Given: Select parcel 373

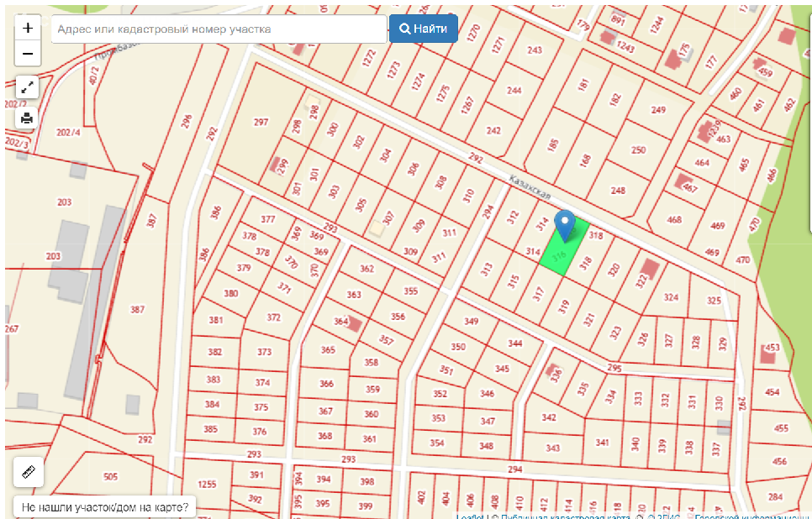Looking at the screenshot, I should coord(264,352).
